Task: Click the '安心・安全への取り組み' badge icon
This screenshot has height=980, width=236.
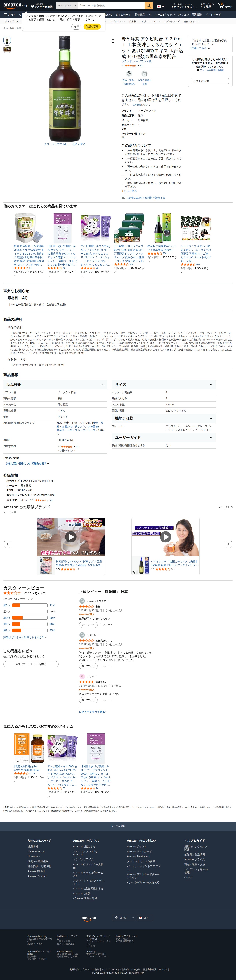Action: [x=129, y=74]
